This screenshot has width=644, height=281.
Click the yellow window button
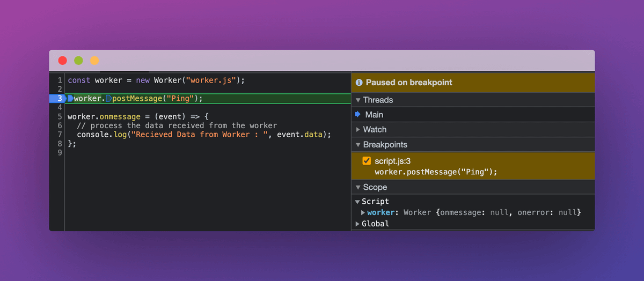click(x=94, y=61)
